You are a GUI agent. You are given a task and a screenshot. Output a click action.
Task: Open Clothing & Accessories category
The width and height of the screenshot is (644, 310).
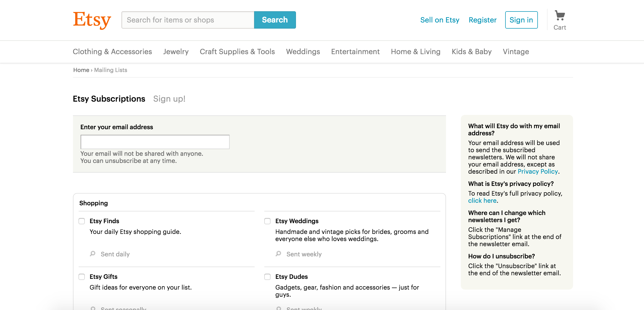click(x=112, y=52)
